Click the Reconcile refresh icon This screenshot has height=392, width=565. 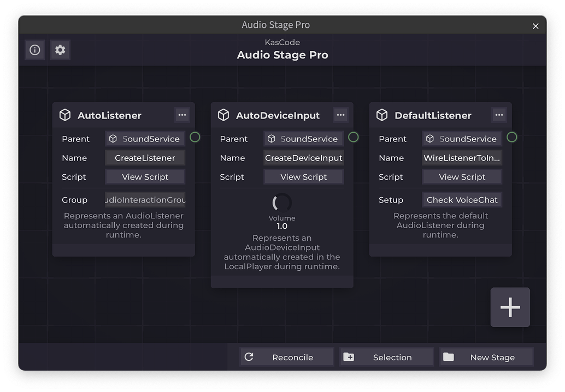pyautogui.click(x=249, y=357)
